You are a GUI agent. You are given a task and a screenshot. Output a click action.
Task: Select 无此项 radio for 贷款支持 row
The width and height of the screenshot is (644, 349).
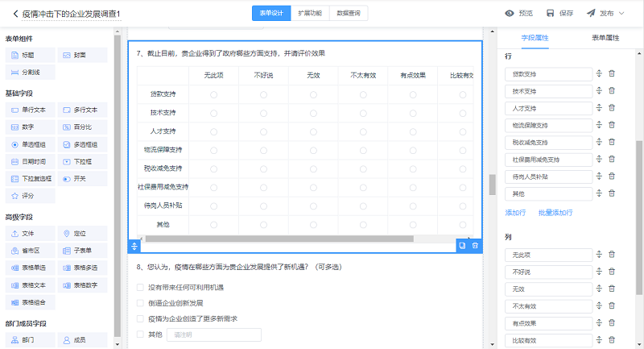[213, 94]
